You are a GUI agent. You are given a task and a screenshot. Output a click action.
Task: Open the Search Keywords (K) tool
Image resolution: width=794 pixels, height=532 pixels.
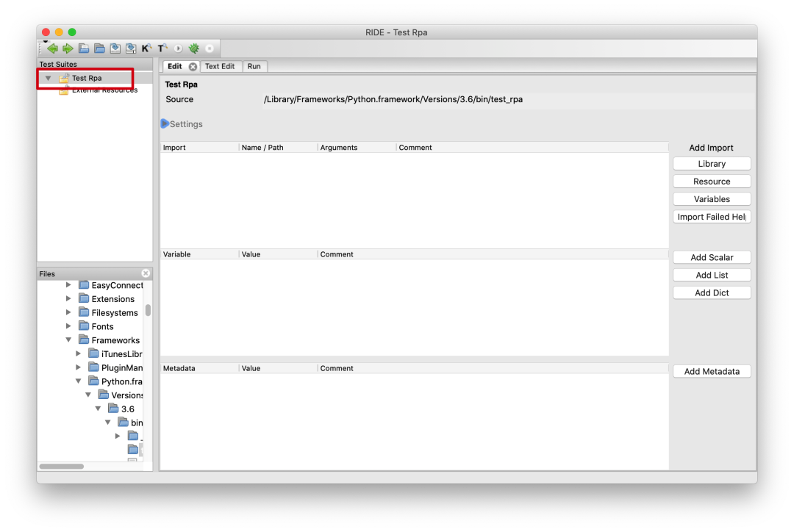(146, 48)
